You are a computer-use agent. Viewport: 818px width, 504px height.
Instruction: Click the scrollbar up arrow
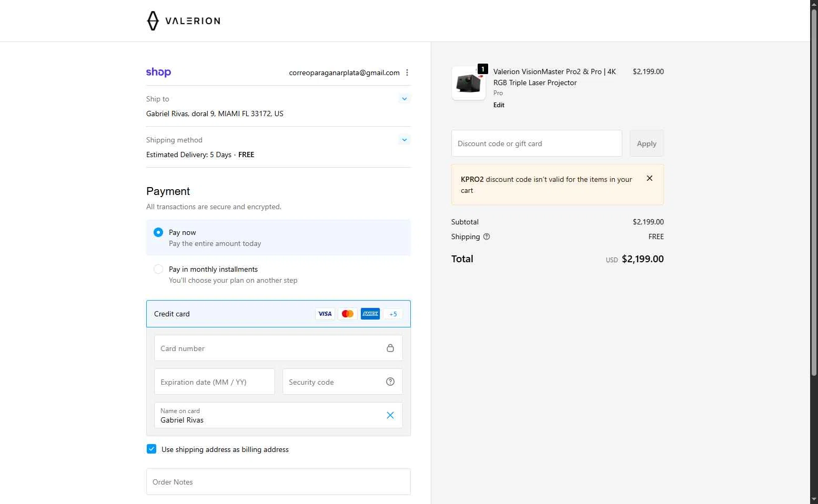[x=814, y=4]
